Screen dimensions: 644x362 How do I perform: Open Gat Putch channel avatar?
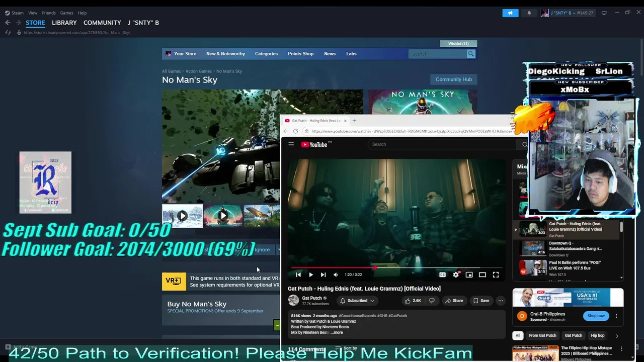pos(293,301)
